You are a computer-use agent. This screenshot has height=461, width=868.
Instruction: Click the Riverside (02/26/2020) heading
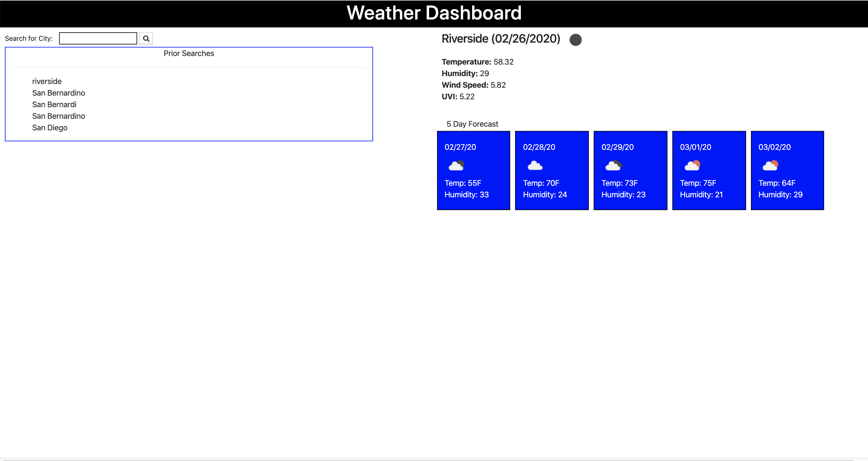(501, 39)
